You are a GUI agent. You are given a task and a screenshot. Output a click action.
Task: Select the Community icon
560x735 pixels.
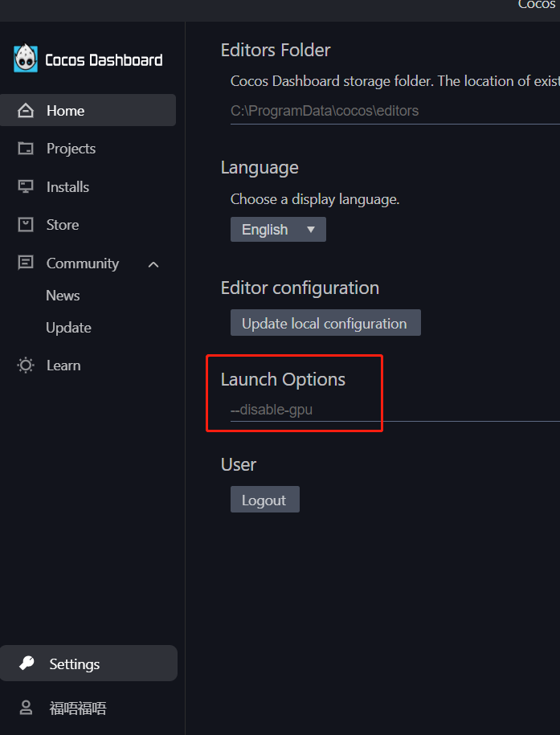pyautogui.click(x=26, y=263)
